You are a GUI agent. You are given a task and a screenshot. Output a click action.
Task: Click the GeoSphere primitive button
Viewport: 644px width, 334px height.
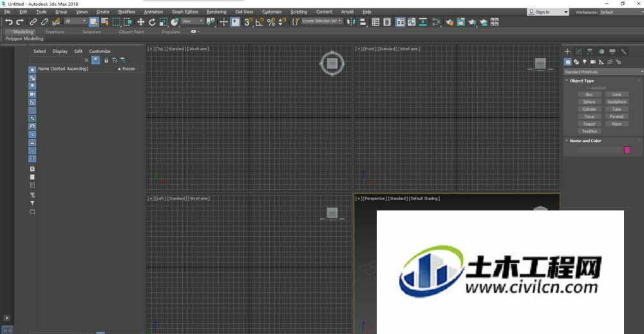(616, 102)
